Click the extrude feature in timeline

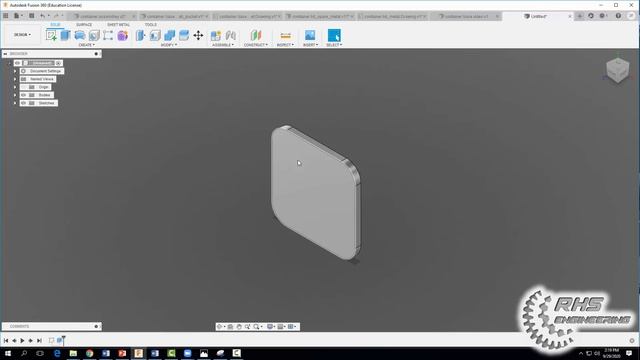click(60, 340)
